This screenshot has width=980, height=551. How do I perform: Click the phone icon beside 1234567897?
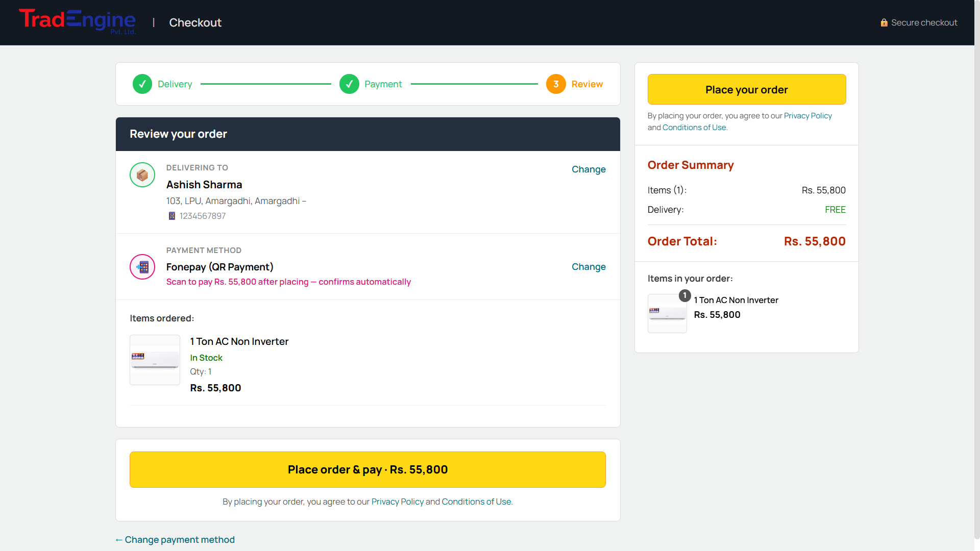point(172,216)
